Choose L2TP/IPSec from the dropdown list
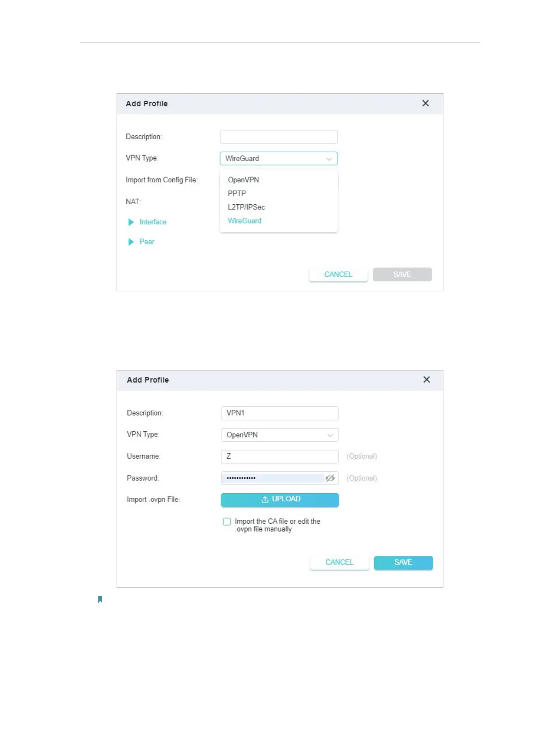The image size is (560, 741). point(246,207)
